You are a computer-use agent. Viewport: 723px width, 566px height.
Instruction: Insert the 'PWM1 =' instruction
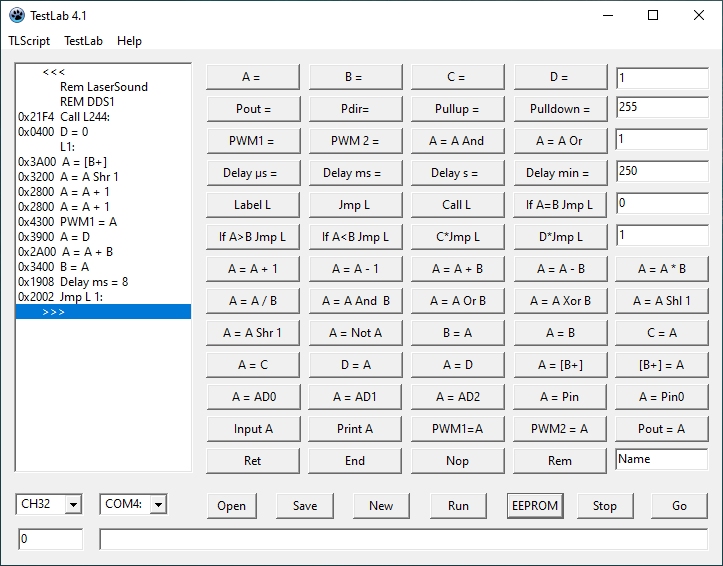[251, 141]
